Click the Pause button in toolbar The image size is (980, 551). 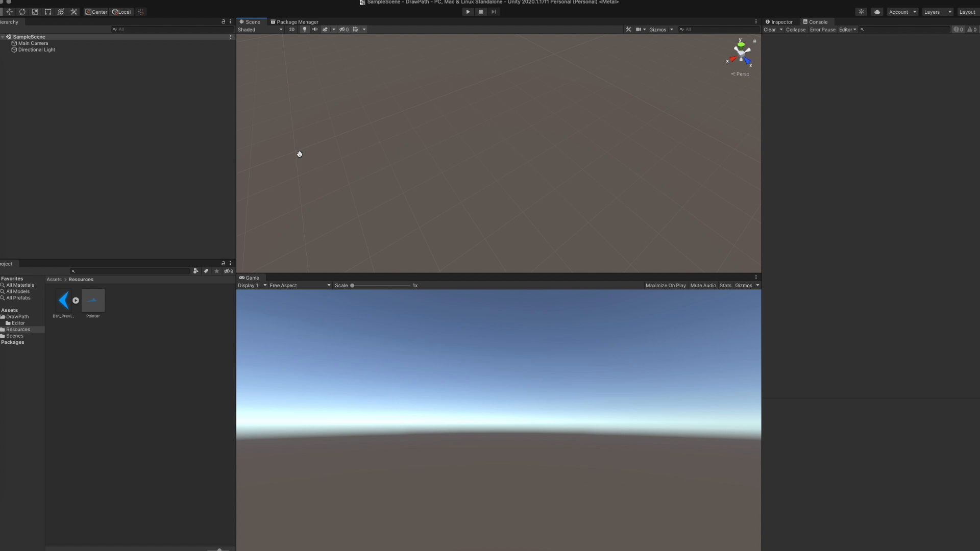tap(481, 11)
